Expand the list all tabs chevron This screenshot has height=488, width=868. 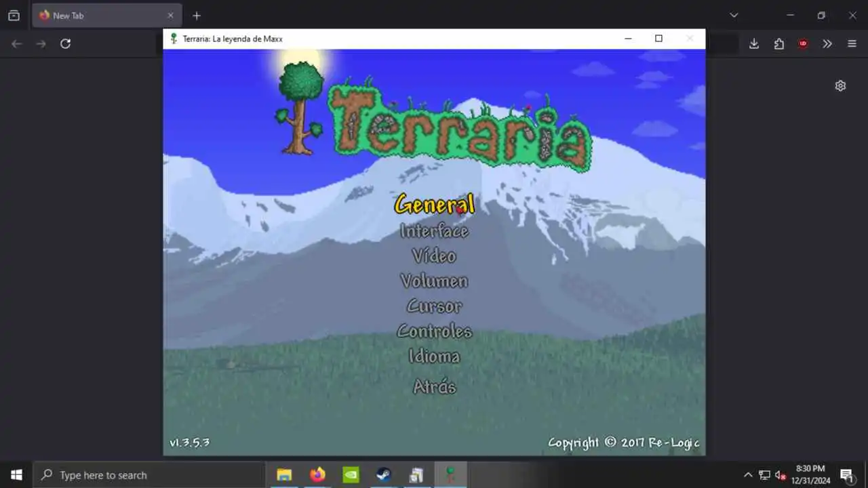(734, 15)
